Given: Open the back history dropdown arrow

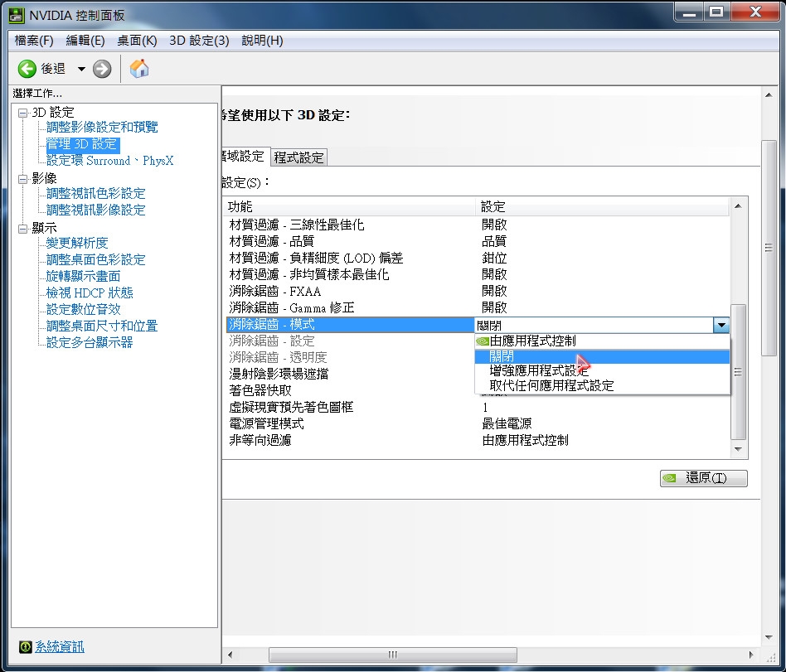Looking at the screenshot, I should pos(81,69).
